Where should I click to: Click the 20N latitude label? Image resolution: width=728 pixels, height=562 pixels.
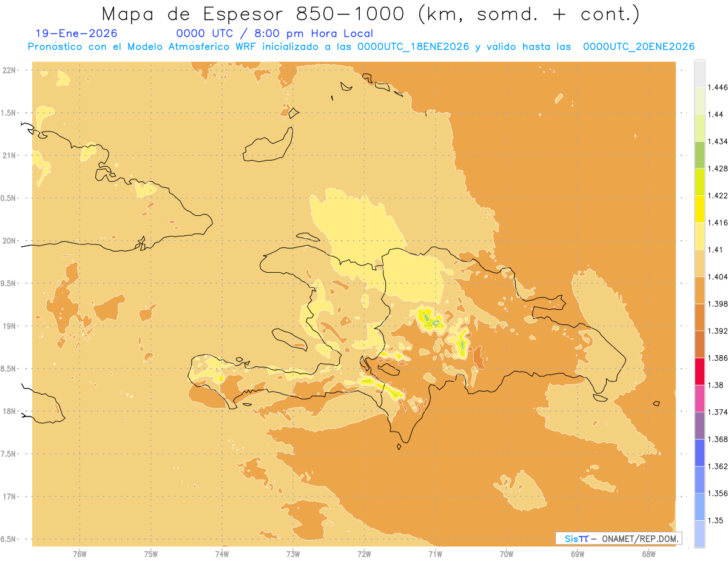(x=10, y=241)
